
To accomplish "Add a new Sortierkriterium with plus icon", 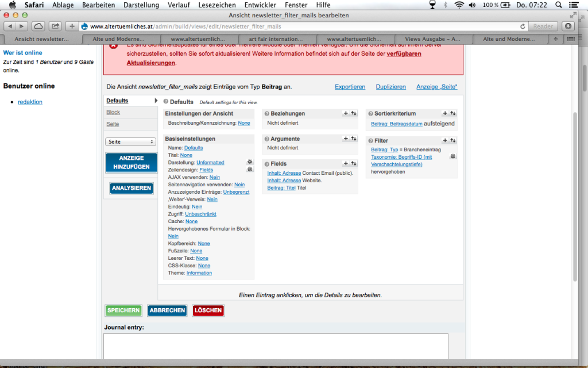I will click(445, 113).
